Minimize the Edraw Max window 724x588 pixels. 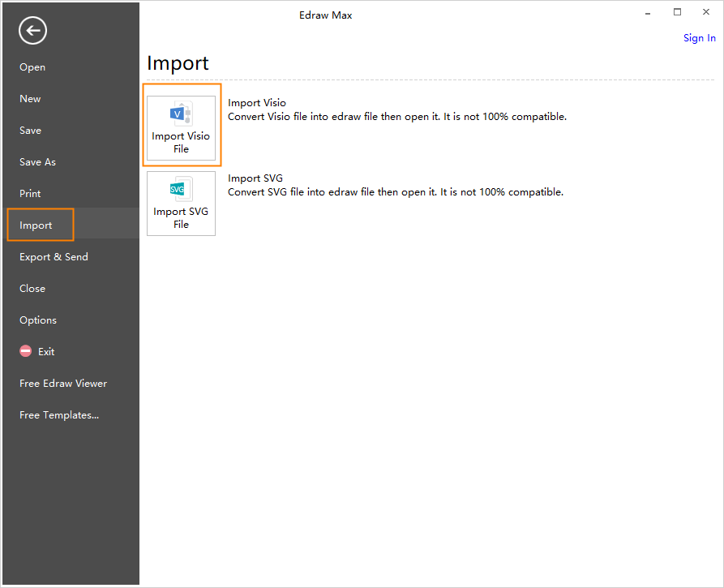pos(648,12)
